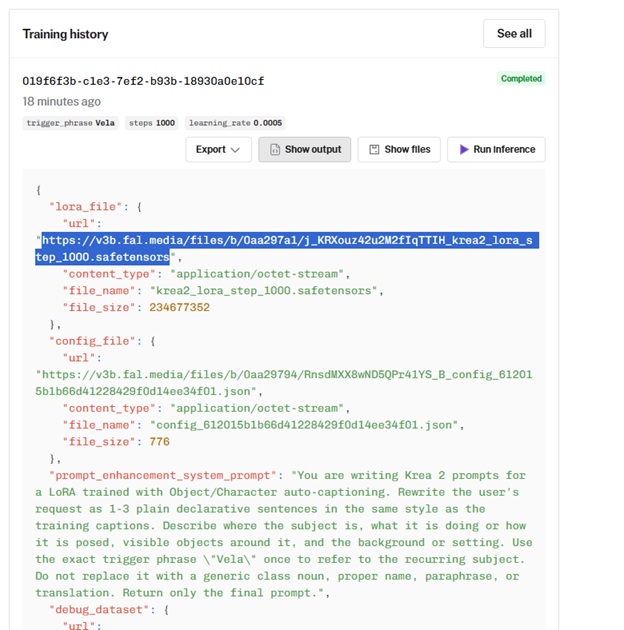Click the "debug_dataset" key
This screenshot has width=624, height=630.
(99, 610)
